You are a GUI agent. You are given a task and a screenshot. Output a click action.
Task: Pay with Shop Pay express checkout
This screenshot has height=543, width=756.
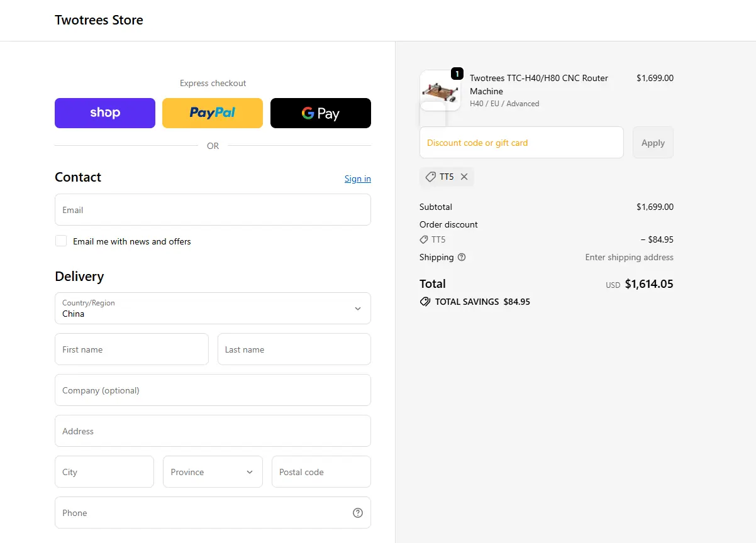(x=105, y=113)
